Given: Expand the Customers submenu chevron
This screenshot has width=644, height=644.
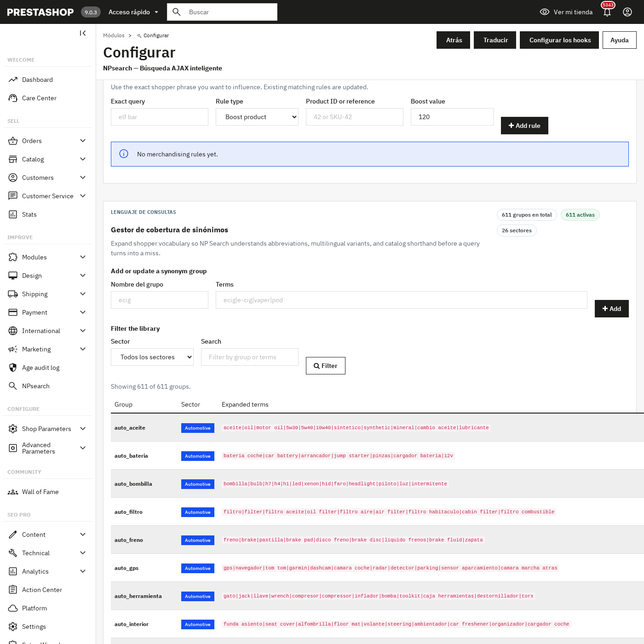Looking at the screenshot, I should coord(83,178).
